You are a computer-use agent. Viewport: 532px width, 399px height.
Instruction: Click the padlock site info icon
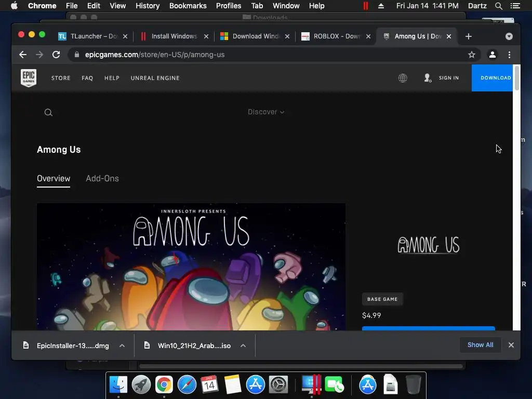(x=77, y=55)
